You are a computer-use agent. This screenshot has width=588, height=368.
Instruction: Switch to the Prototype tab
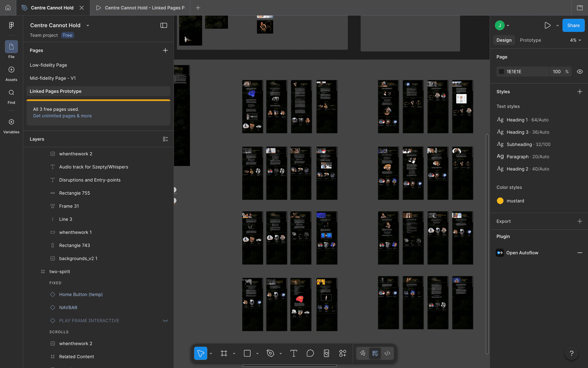click(x=530, y=40)
